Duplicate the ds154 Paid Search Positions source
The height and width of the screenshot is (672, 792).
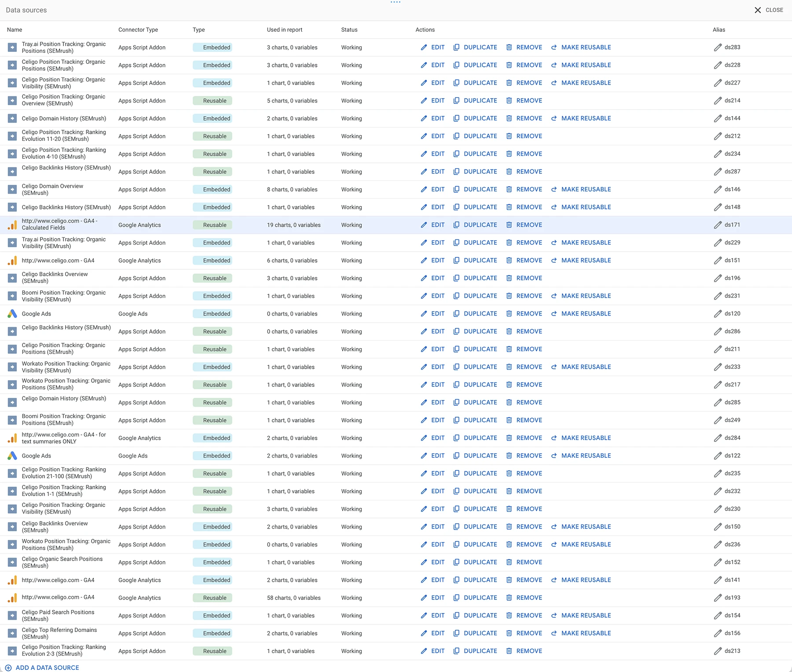pos(475,615)
